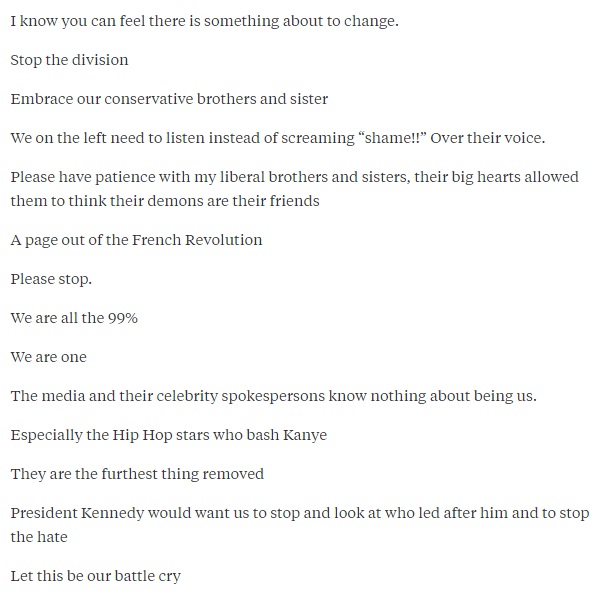The height and width of the screenshot is (597, 611).
Task: Click the line 'We are one'
Action: tap(48, 357)
